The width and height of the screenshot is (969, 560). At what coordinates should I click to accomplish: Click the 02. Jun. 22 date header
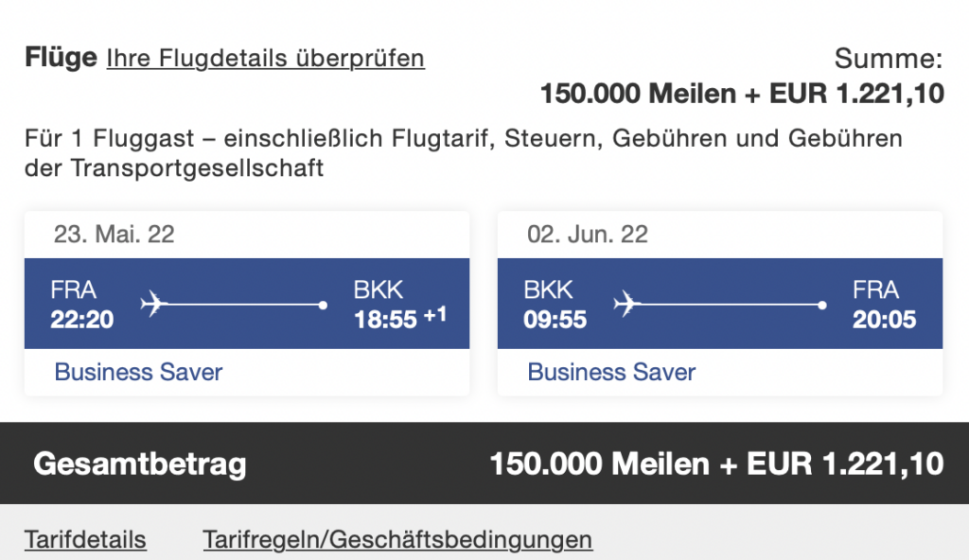(x=588, y=235)
